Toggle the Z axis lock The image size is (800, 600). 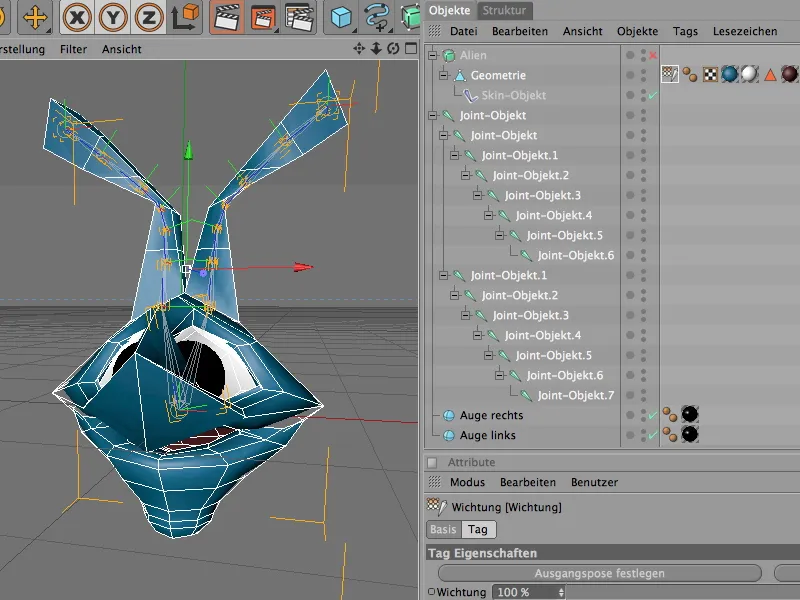(x=148, y=17)
